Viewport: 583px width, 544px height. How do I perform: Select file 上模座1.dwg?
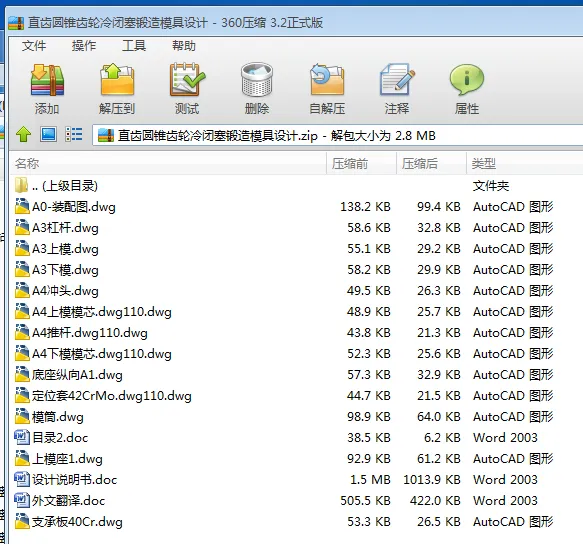click(x=296, y=458)
